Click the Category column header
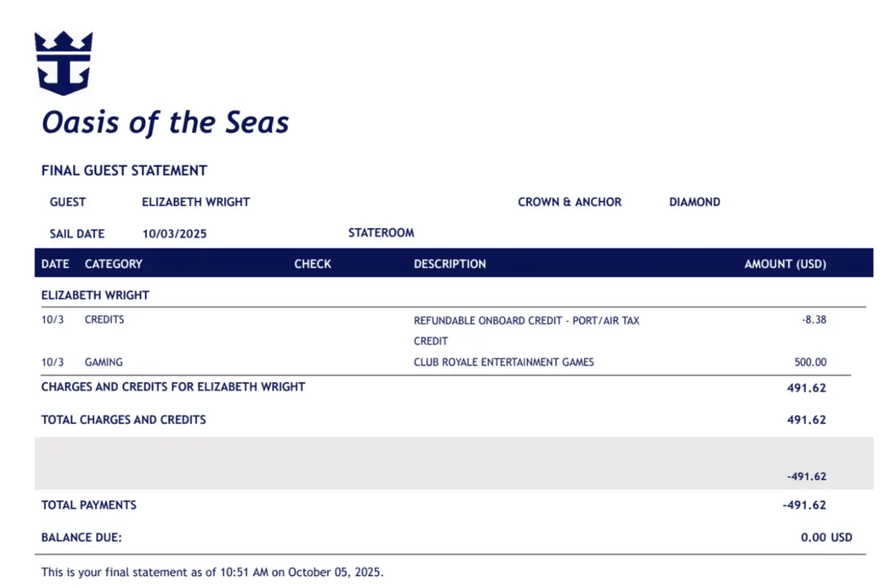 (x=113, y=263)
